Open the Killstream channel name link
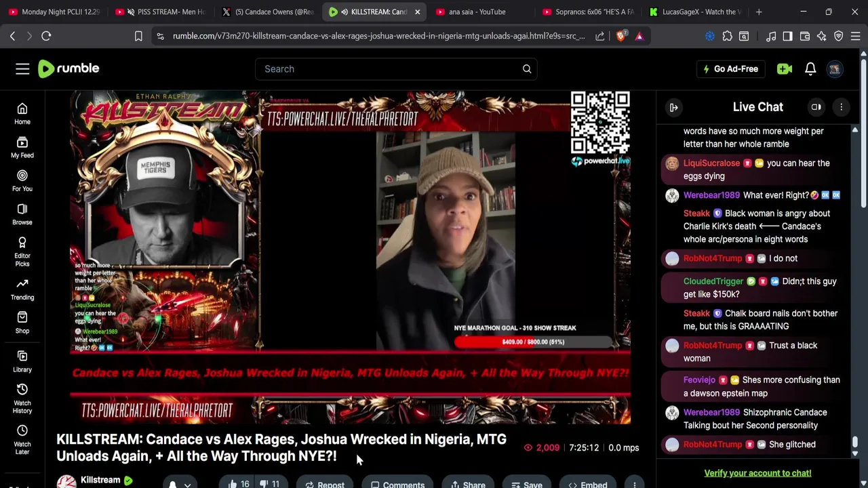The width and height of the screenshot is (868, 488). coord(100,480)
